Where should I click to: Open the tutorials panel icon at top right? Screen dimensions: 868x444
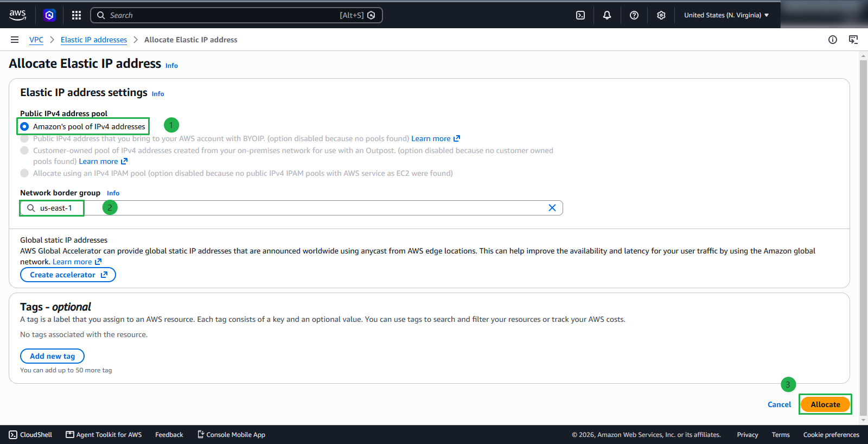(853, 40)
